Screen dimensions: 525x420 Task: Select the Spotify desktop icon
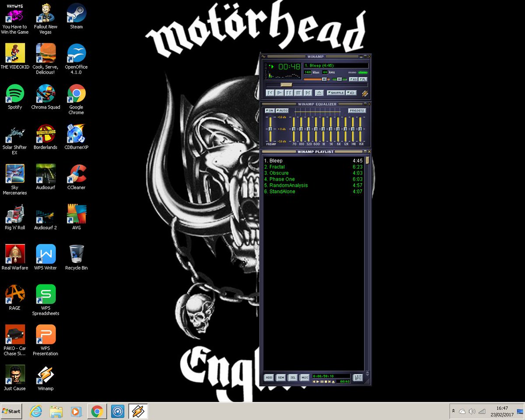15,97
